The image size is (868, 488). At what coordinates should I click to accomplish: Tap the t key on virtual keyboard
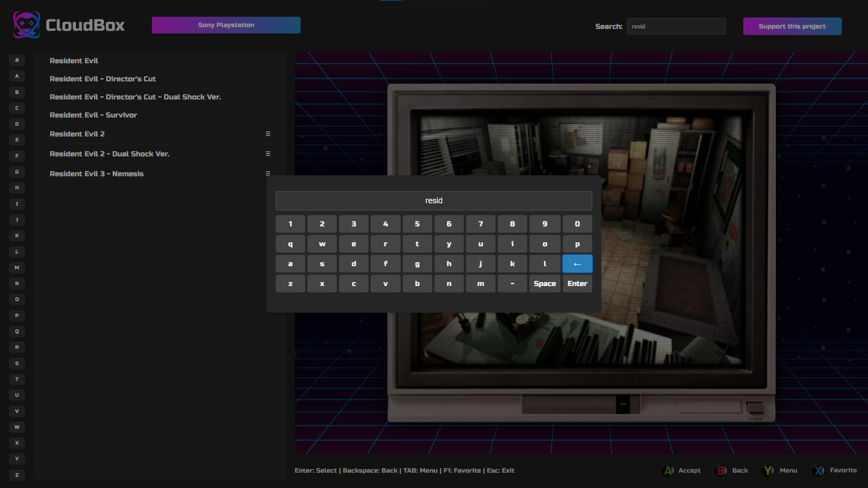pos(417,244)
